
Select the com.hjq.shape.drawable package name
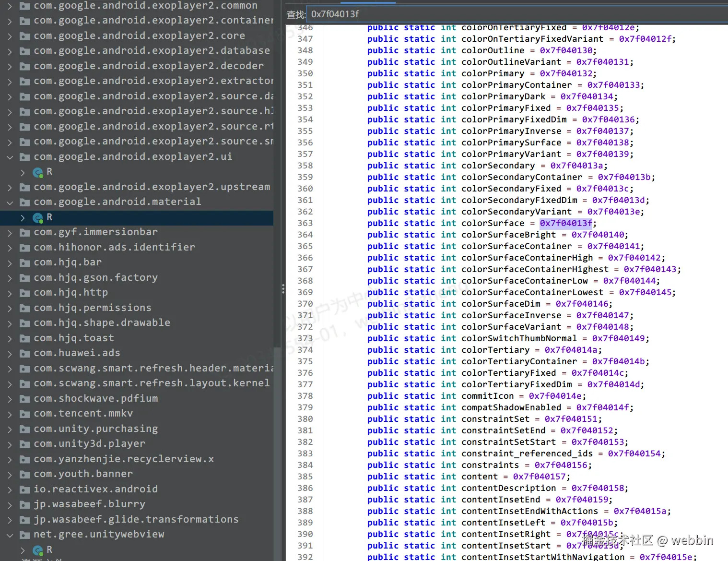click(102, 322)
